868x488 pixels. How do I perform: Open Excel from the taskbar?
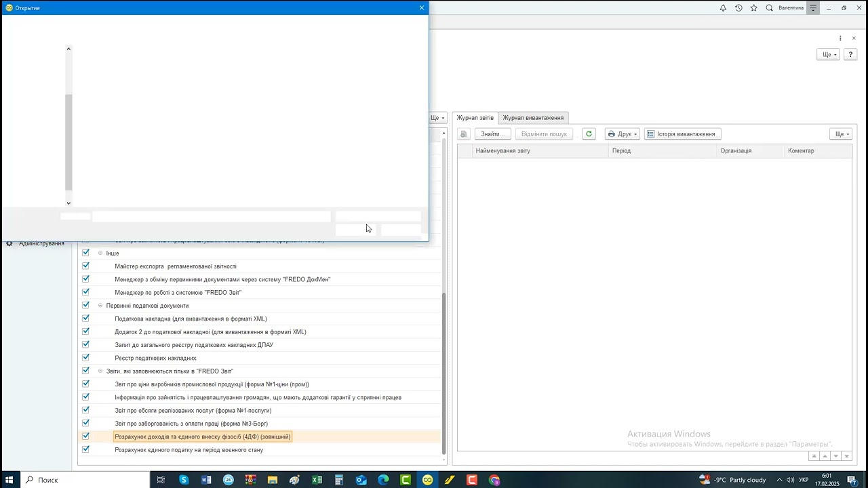click(317, 480)
